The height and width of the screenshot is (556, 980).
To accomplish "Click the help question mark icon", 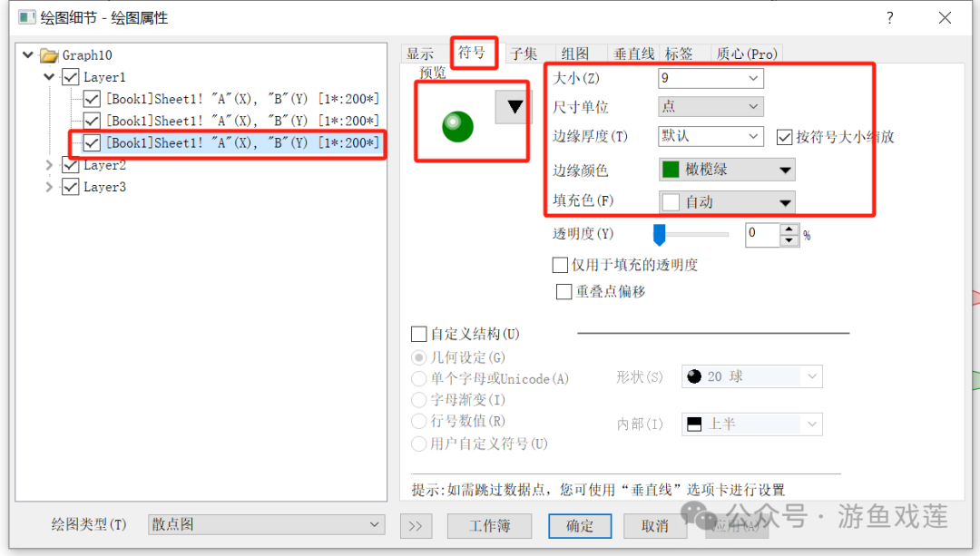I will click(x=889, y=17).
